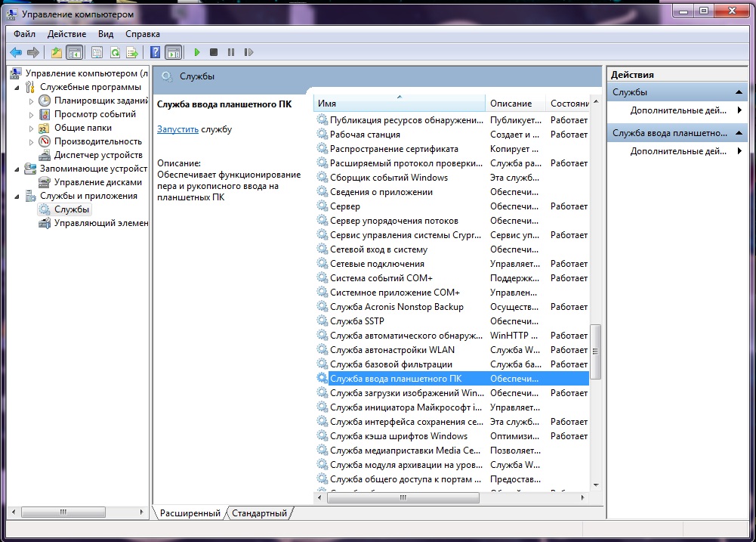Click the Запустить service link
The height and width of the screenshot is (542, 756).
[177, 129]
